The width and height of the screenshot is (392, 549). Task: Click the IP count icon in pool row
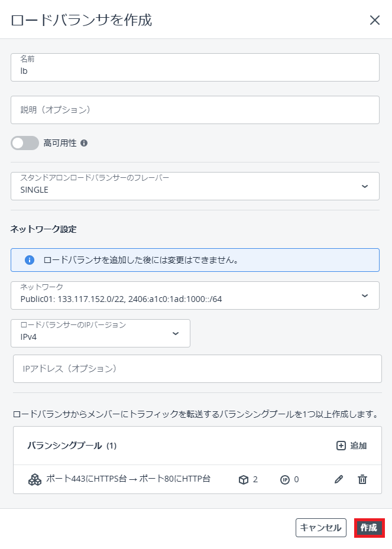(x=284, y=479)
